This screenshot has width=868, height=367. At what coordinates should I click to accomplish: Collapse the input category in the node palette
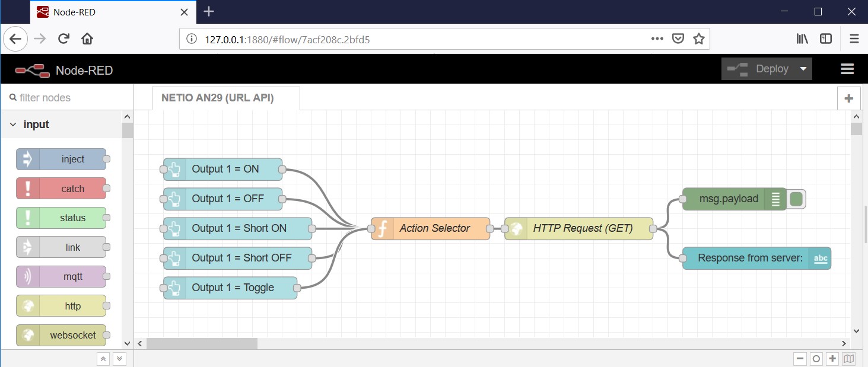click(13, 124)
